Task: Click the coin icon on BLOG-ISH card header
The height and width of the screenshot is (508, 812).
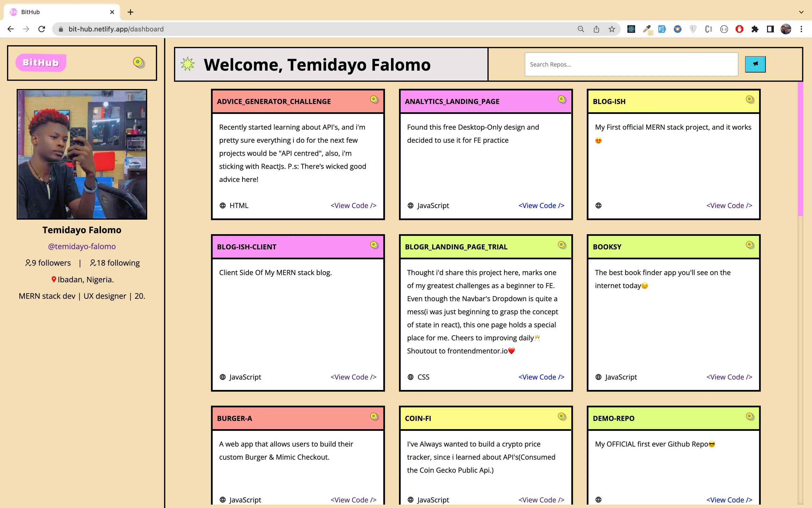Action: pos(750,99)
